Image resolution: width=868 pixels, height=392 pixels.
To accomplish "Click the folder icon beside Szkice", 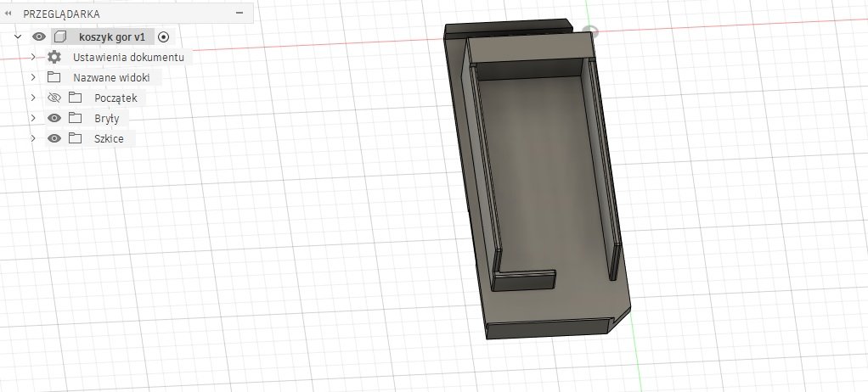I will pos(75,138).
